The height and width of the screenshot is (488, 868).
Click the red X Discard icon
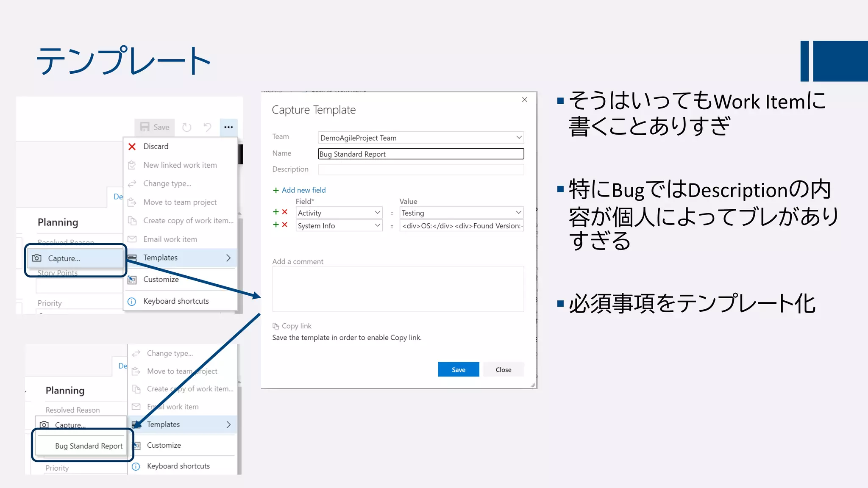pyautogui.click(x=132, y=147)
